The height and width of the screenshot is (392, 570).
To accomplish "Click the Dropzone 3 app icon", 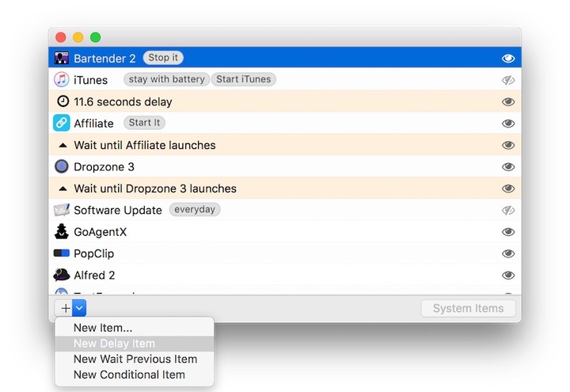I will pos(62,166).
